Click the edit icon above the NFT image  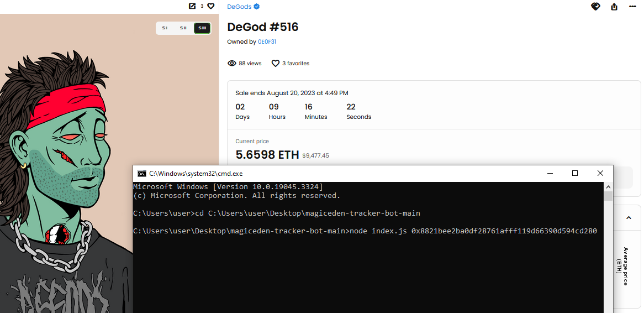(x=192, y=6)
